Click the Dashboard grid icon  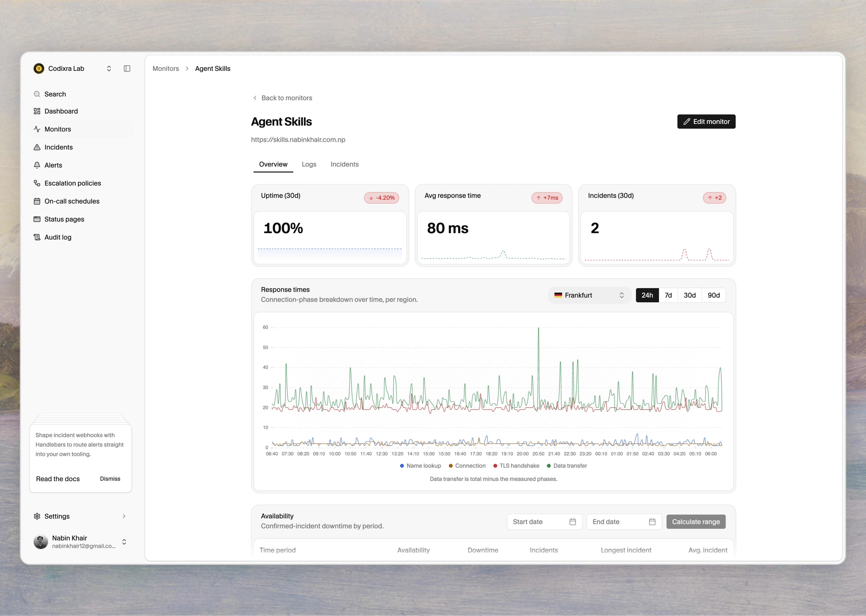(37, 111)
